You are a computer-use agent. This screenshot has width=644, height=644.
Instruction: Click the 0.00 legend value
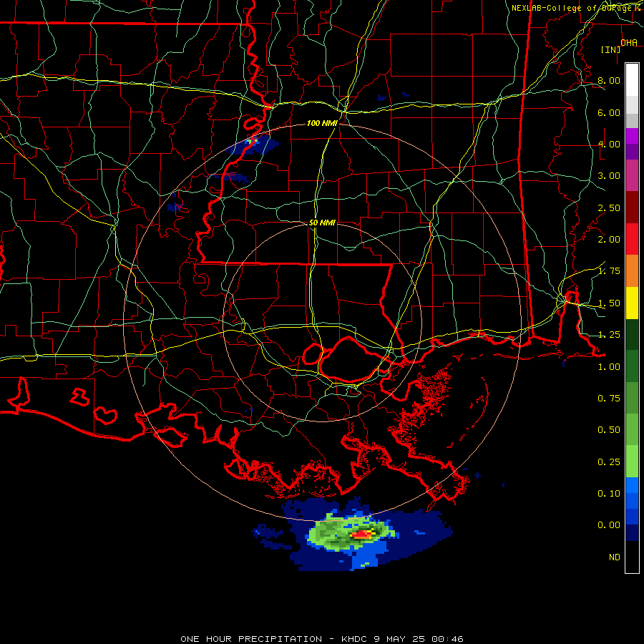click(x=609, y=525)
